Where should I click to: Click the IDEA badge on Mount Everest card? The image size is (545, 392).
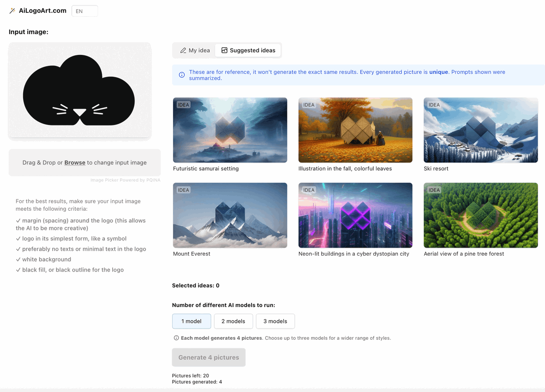183,190
